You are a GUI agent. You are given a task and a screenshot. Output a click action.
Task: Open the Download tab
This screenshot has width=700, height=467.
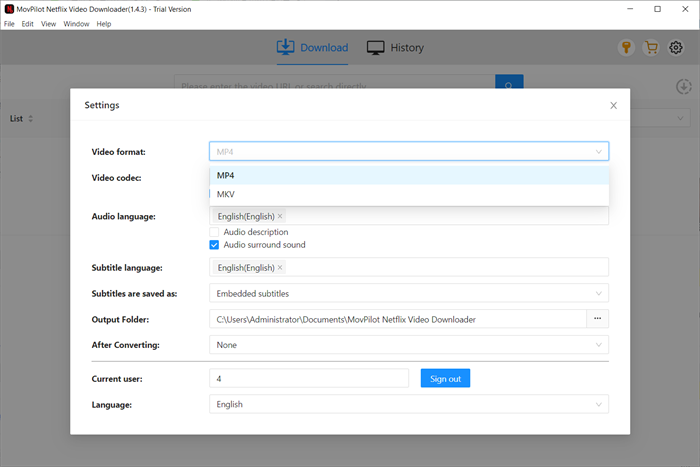tap(312, 47)
